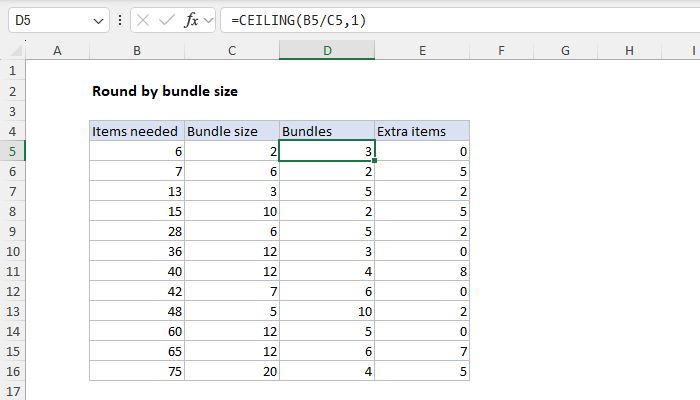Click Items needed cell with value 75
Viewport: 700px width, 400px height.
[137, 371]
